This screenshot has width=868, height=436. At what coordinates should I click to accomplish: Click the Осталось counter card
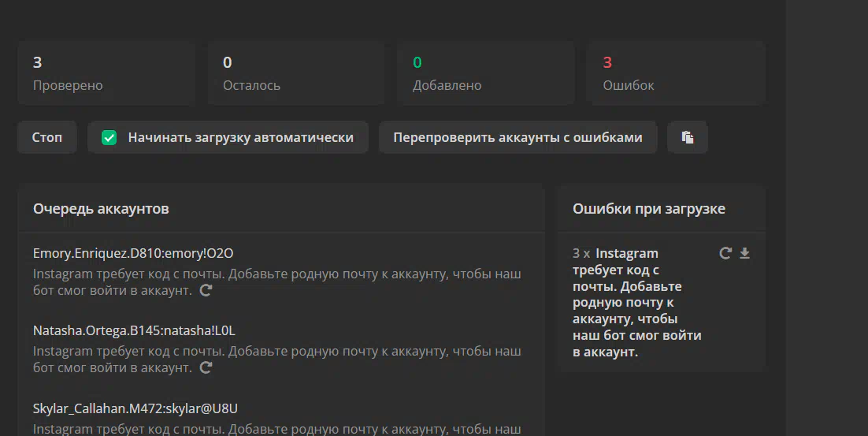(x=296, y=73)
